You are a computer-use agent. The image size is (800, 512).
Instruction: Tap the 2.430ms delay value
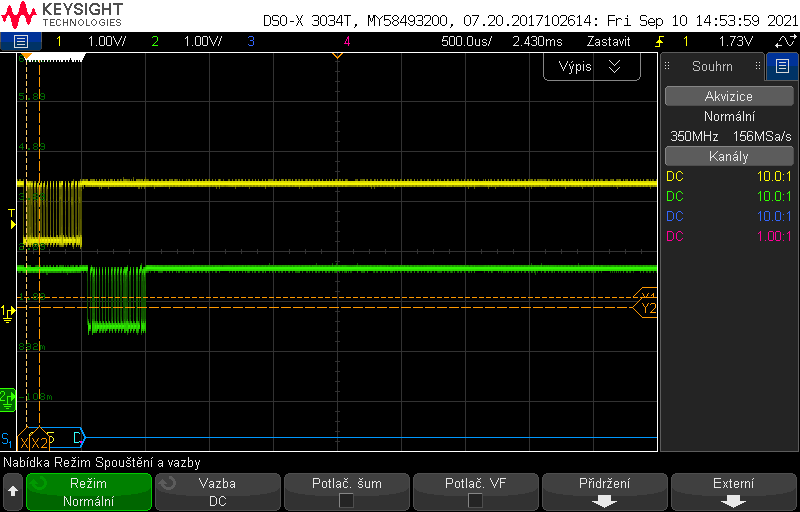pos(538,41)
